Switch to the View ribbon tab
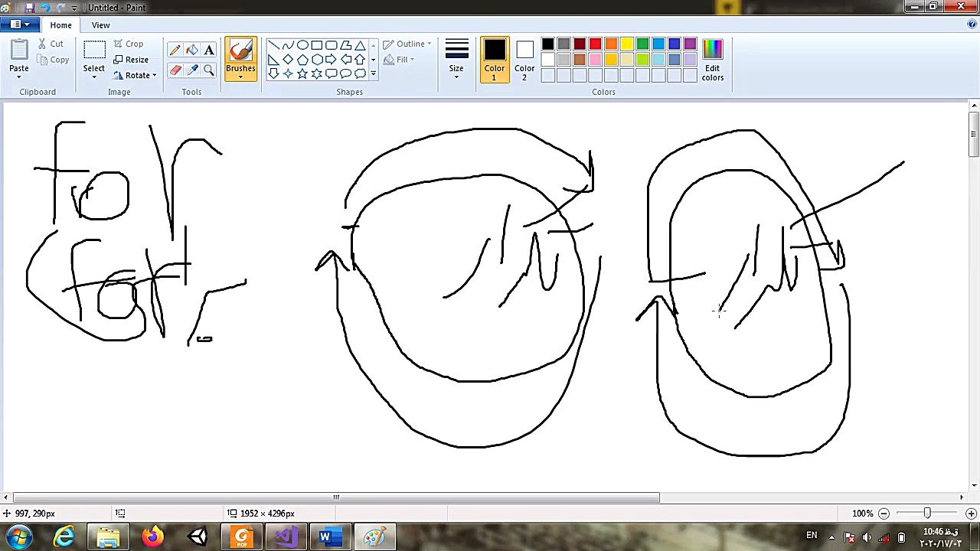The width and height of the screenshot is (980, 551). (x=100, y=25)
